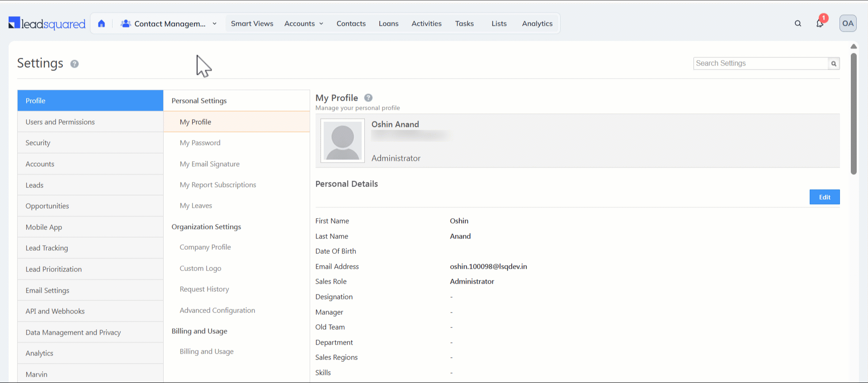868x383 pixels.
Task: Click the profile picture placeholder
Action: 343,140
